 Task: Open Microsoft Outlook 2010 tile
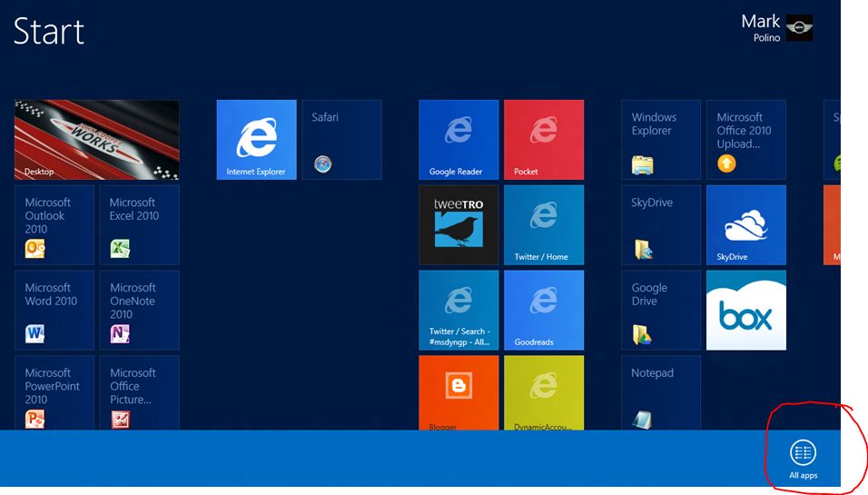pyautogui.click(x=54, y=225)
